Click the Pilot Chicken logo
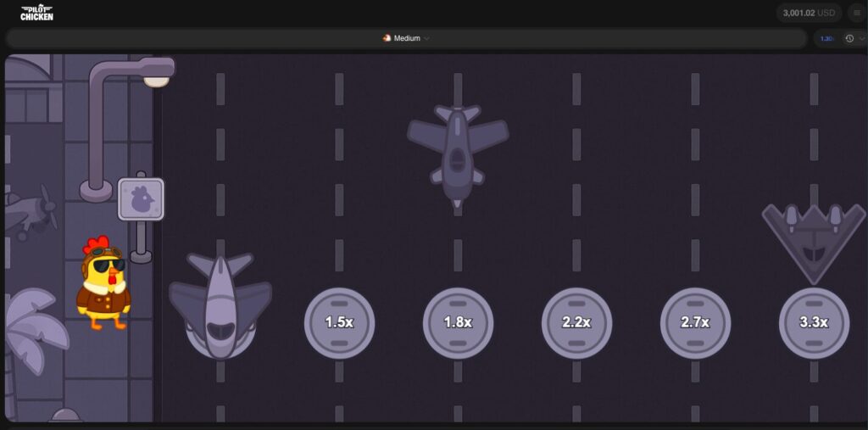Screen dimensions: 868x430 pyautogui.click(x=36, y=13)
